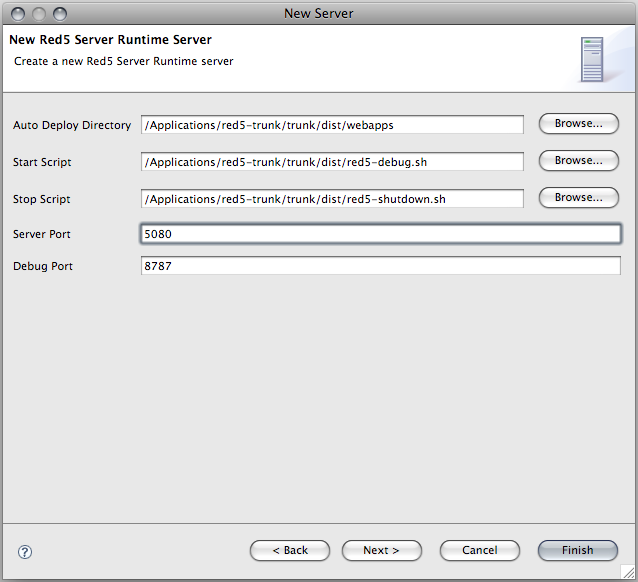Viewport: 638px width, 582px height.
Task: Click the Debug Port label
Action: click(43, 266)
